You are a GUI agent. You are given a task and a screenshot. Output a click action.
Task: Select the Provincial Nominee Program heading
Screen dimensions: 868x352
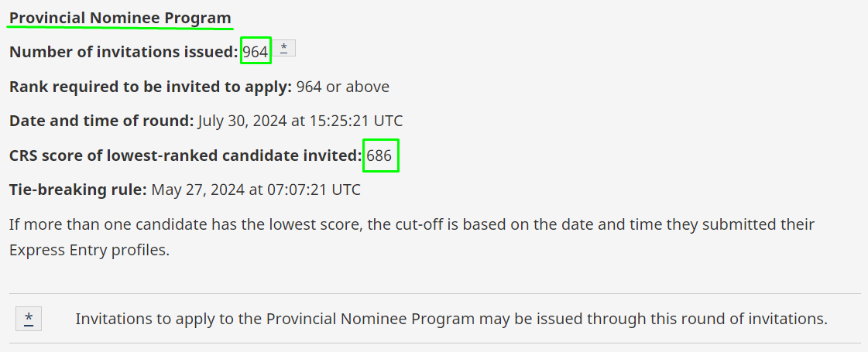tap(120, 19)
